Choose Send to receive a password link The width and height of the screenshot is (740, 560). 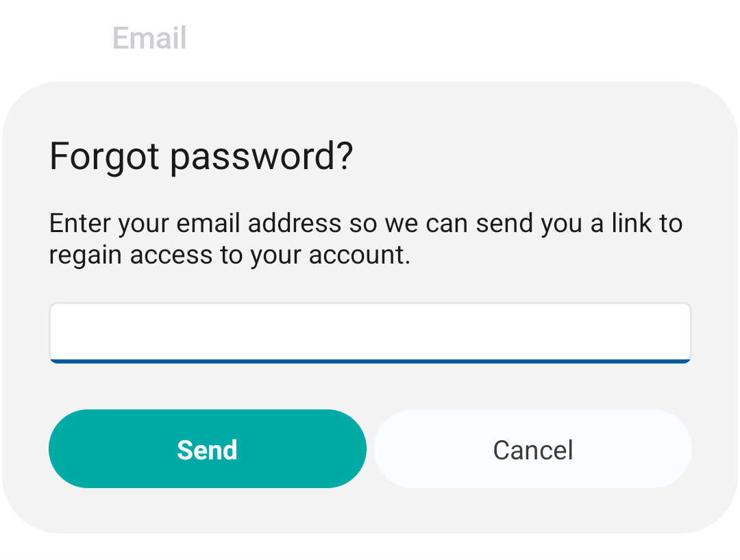click(207, 448)
